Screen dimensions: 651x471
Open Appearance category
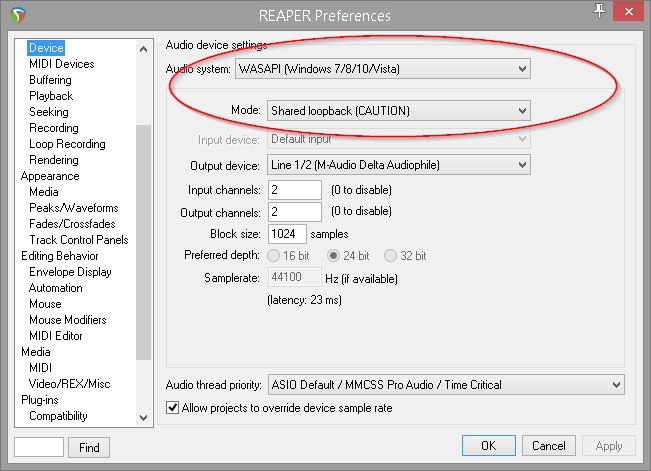tap(50, 176)
